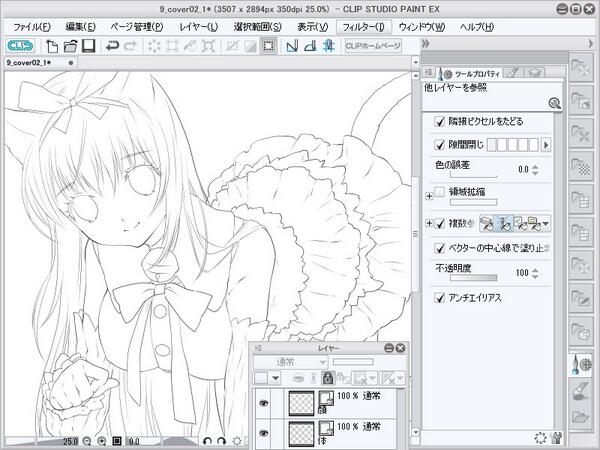Toggle the multiple referring (複数参照) checkbox
This screenshot has height=450, width=600.
click(x=440, y=223)
